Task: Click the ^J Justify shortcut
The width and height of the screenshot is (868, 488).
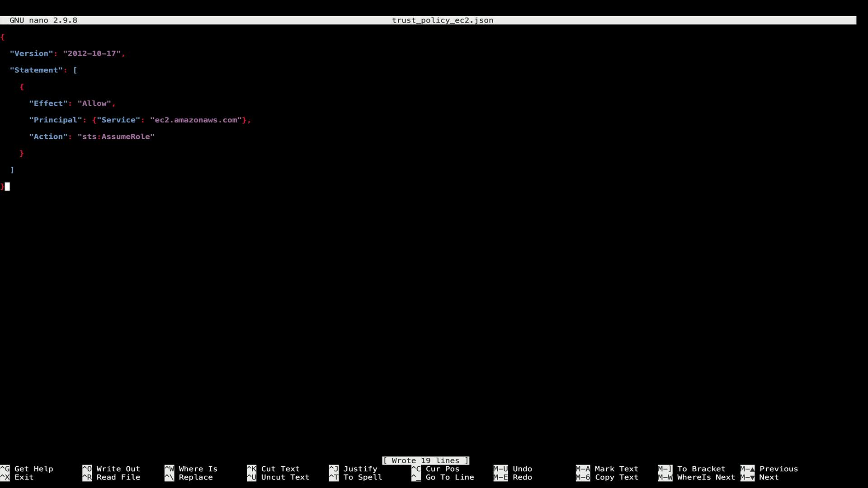Action: (354, 469)
